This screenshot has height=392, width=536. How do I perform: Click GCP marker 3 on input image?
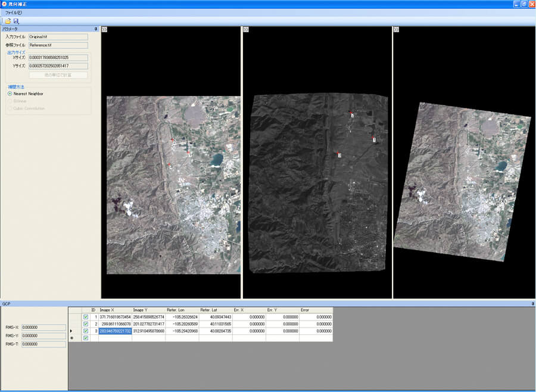170,166
